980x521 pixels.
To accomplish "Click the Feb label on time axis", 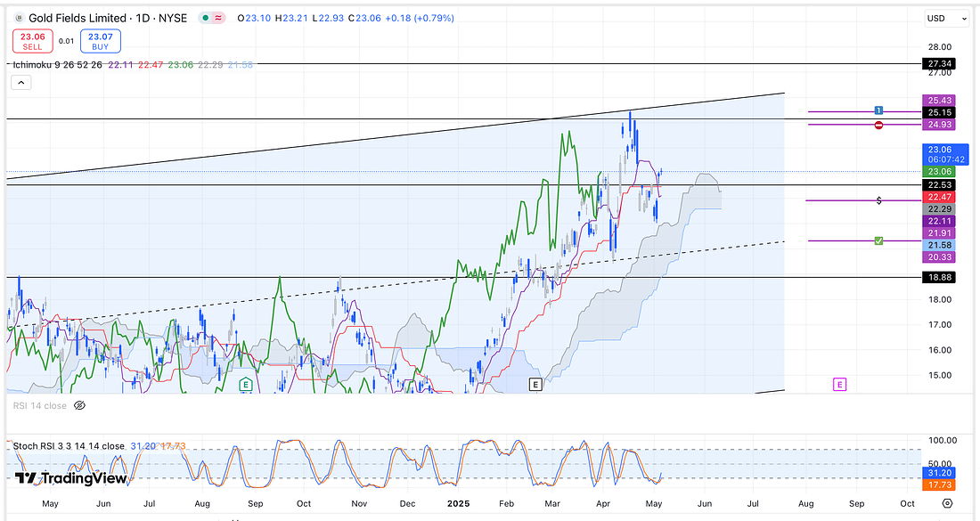I will pyautogui.click(x=506, y=503).
